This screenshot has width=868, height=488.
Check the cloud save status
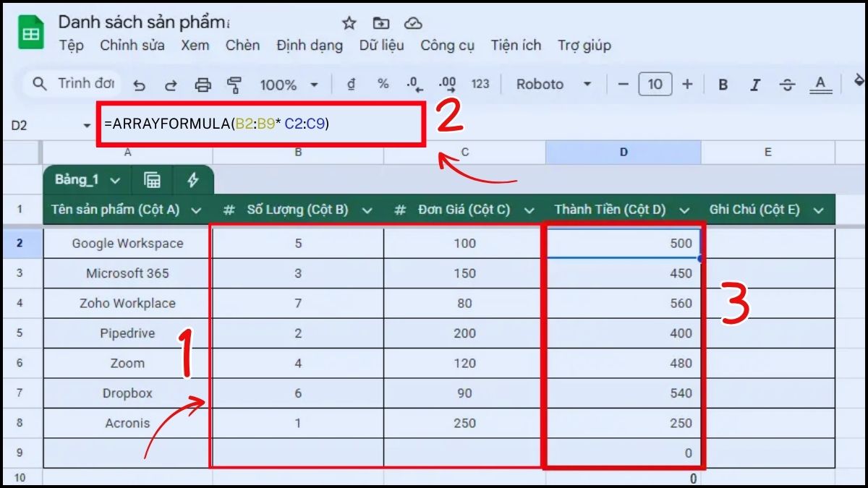click(414, 22)
